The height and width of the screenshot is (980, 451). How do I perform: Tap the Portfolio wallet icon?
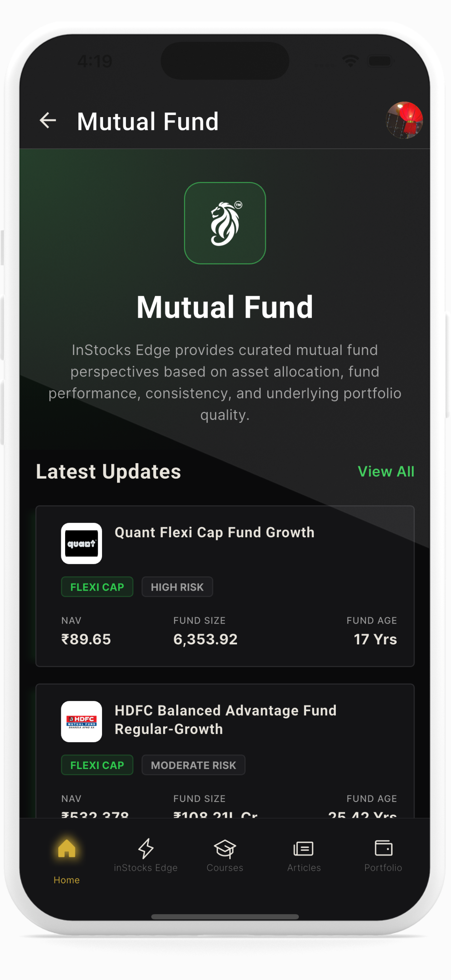tap(383, 848)
